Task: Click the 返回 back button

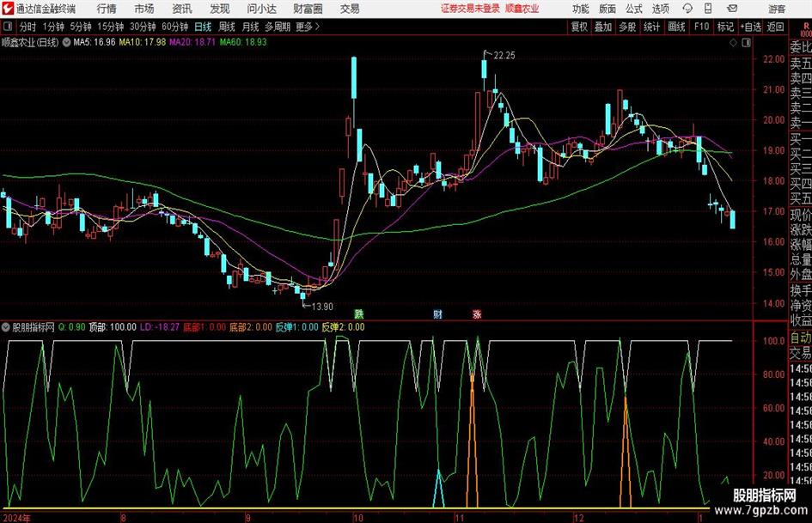Action: point(775,27)
